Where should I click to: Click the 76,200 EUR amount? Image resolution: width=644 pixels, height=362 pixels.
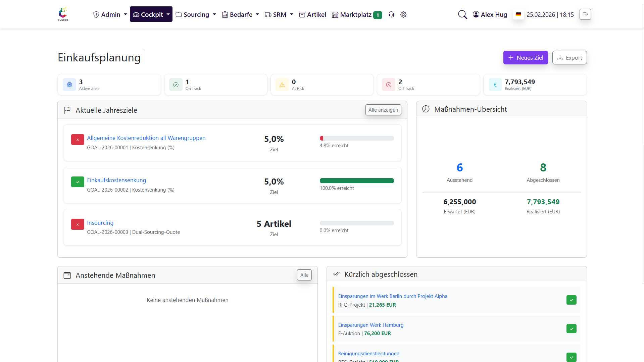pos(378,333)
